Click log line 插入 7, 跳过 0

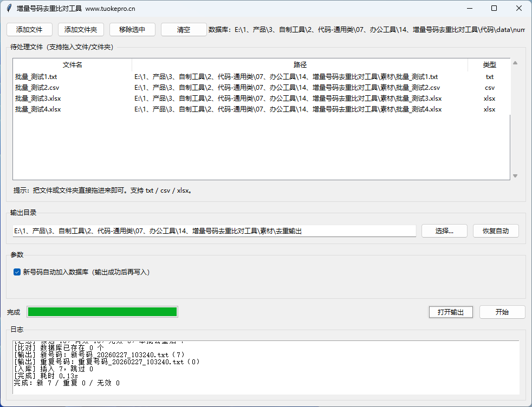[54, 369]
